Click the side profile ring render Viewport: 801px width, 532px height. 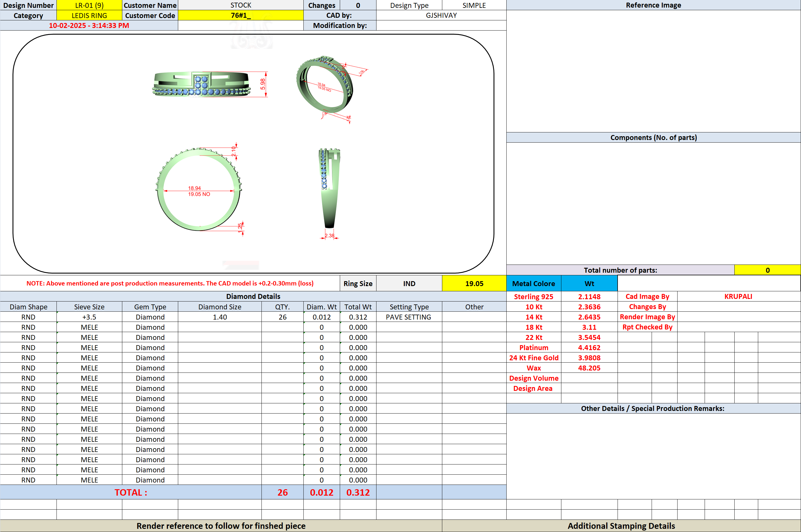pyautogui.click(x=329, y=188)
